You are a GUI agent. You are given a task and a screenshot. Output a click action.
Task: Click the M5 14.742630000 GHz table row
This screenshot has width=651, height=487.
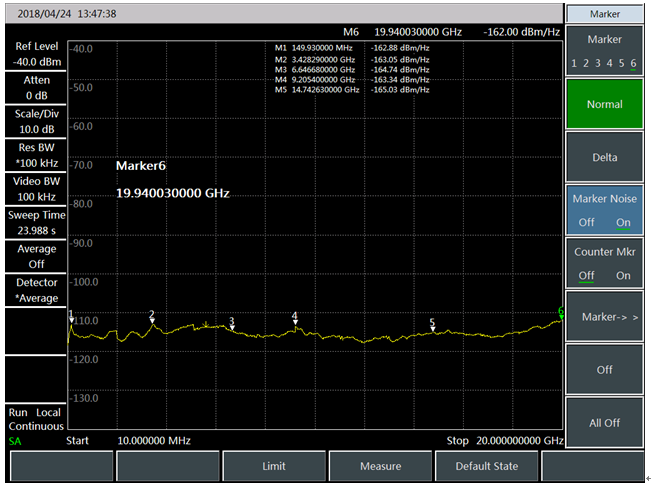[352, 90]
